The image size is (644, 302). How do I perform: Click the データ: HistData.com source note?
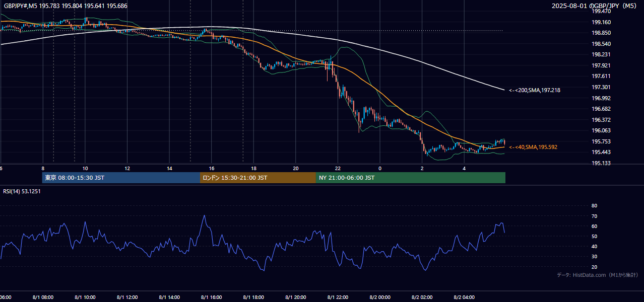[x=597, y=275]
